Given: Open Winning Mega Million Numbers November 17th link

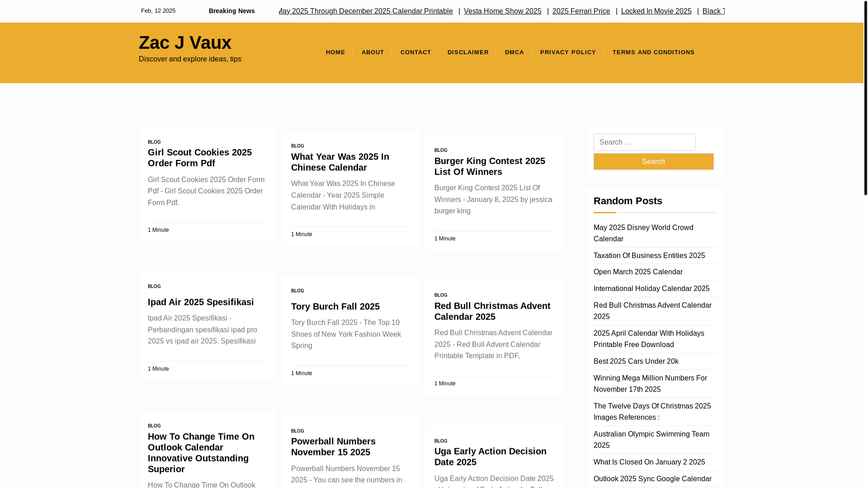Looking at the screenshot, I should pos(650,384).
